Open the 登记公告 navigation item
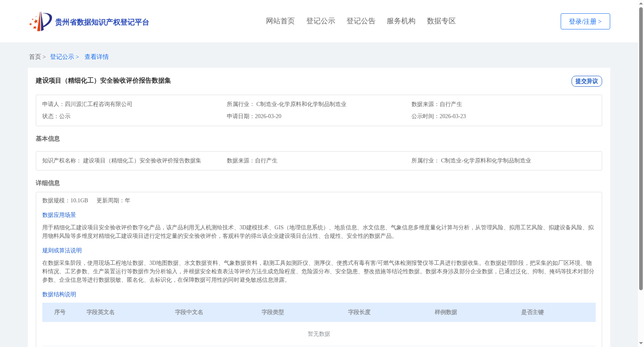The image size is (644, 347). point(361,21)
